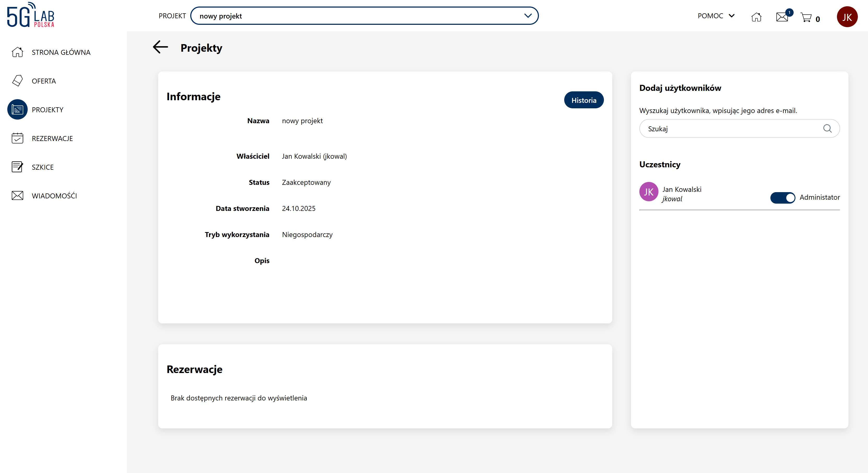Click the search magnifier icon
The height and width of the screenshot is (473, 868).
point(827,128)
